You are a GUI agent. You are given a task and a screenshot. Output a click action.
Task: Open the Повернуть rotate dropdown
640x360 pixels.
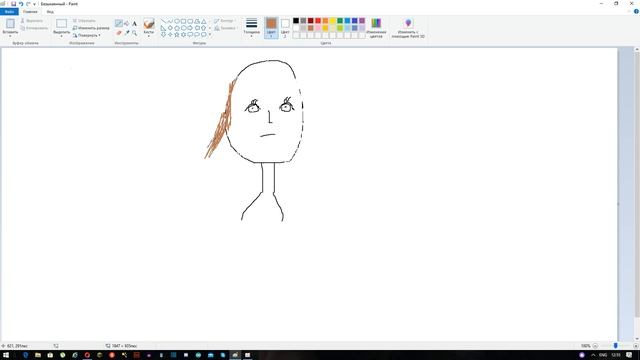(x=87, y=35)
